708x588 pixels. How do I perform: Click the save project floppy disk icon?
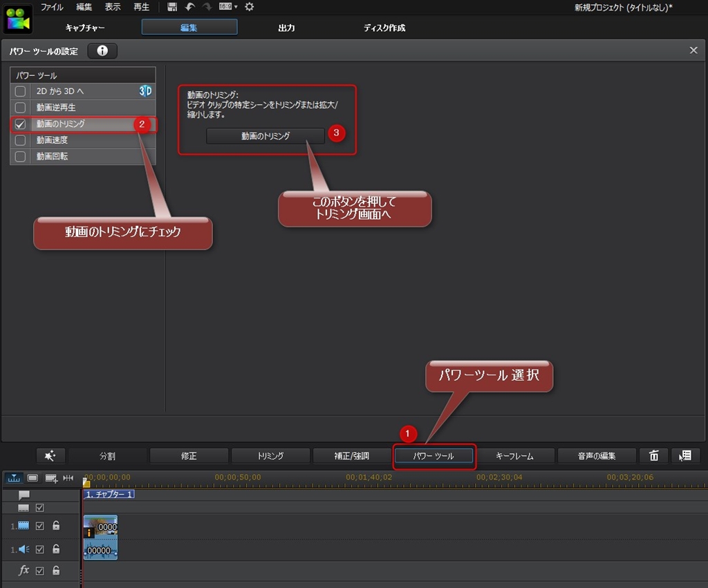click(x=172, y=7)
